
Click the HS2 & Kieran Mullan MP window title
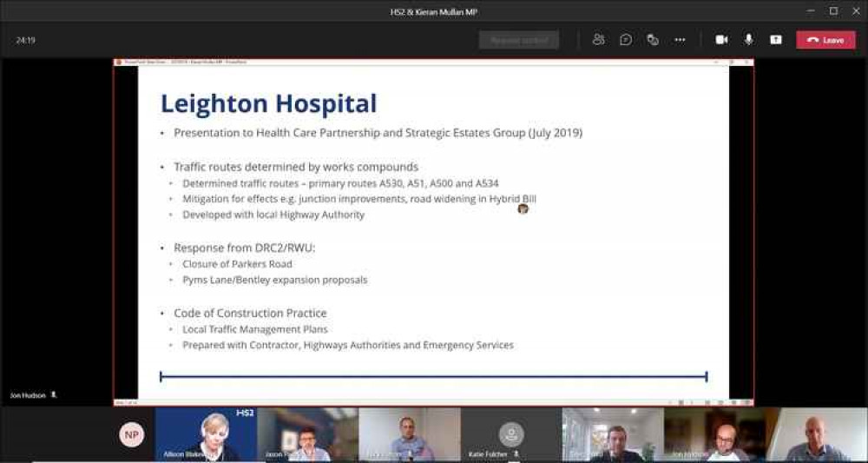(433, 11)
